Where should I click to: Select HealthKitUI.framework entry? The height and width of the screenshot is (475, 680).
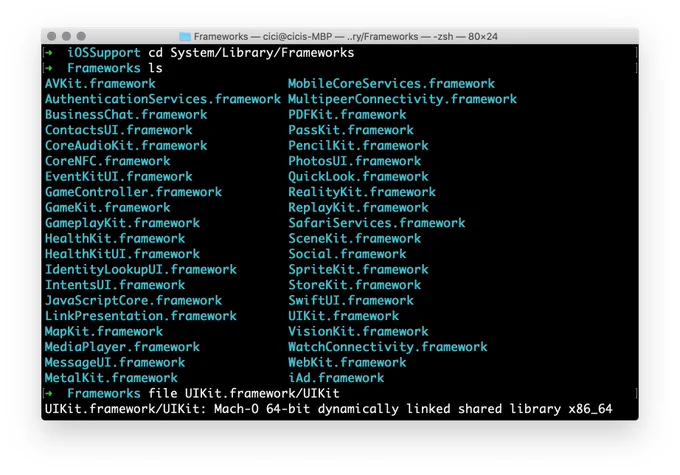pos(122,254)
